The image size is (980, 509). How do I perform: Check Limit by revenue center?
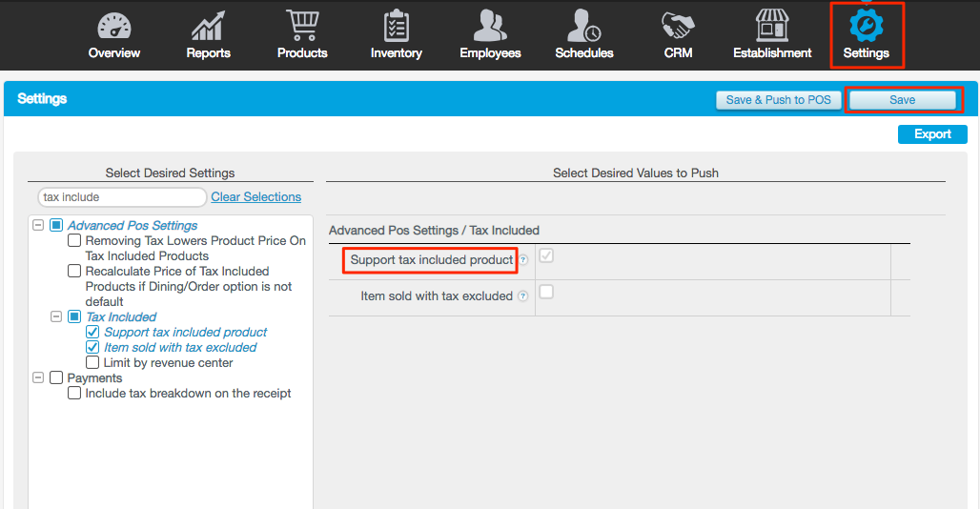point(92,363)
